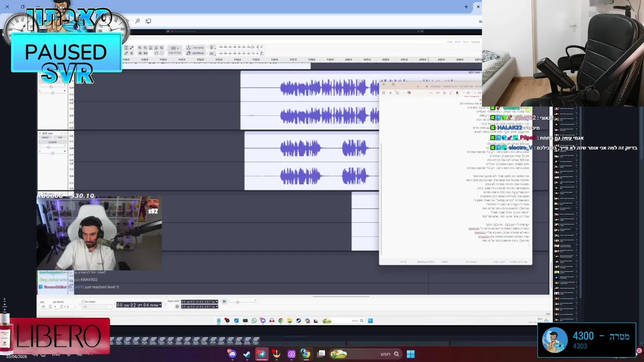Select the Selection (I-beam) tool in Audacity
This screenshot has width=644, height=362.
point(126,48)
